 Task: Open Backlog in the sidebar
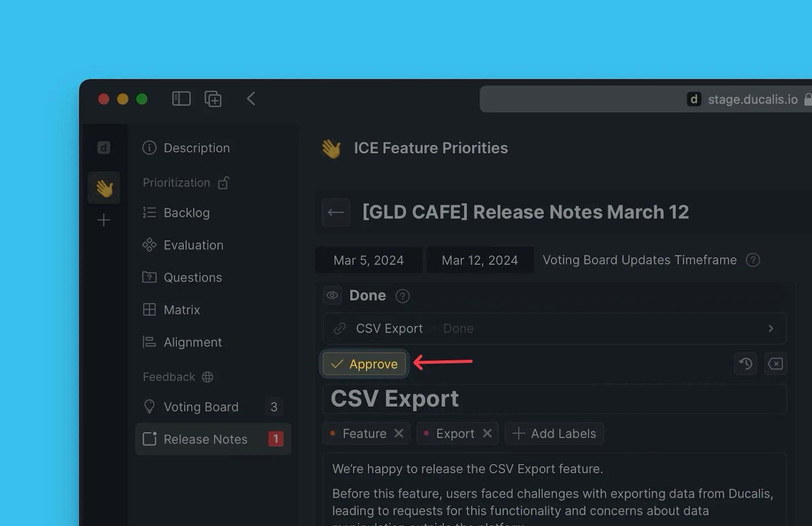(x=186, y=213)
